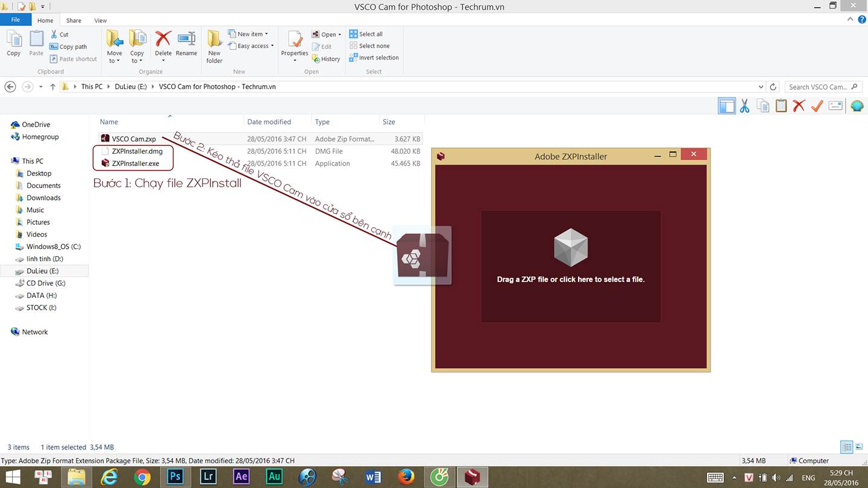Click the clipboard paste icon in extra toolbar
The width and height of the screenshot is (868, 488).
tap(781, 106)
